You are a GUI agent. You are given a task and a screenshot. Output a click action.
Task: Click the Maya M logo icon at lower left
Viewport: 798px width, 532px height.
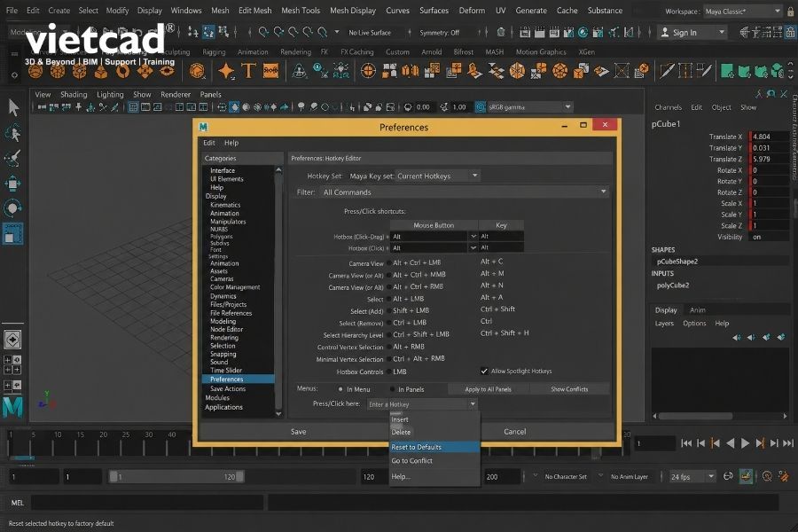pos(12,407)
